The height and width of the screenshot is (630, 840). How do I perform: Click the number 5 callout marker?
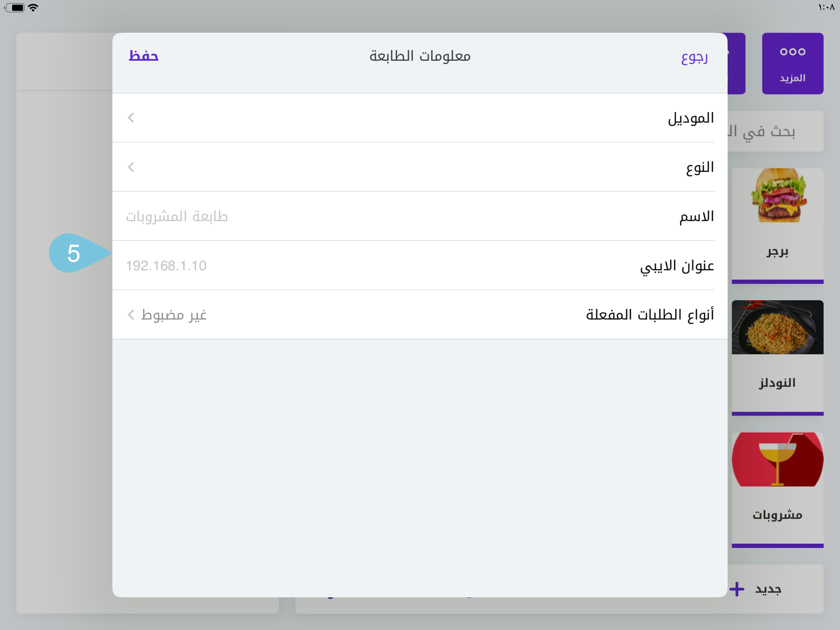pos(74,253)
